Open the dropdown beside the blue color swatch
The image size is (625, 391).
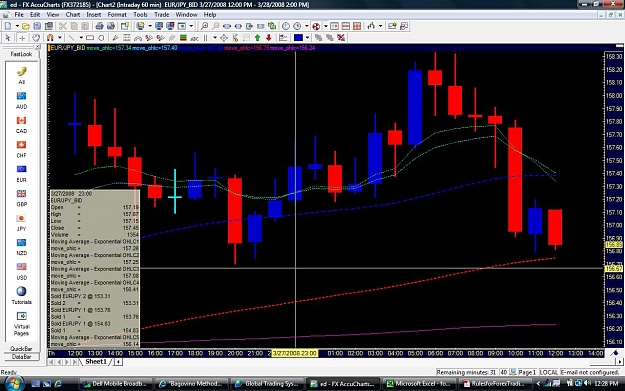[307, 38]
